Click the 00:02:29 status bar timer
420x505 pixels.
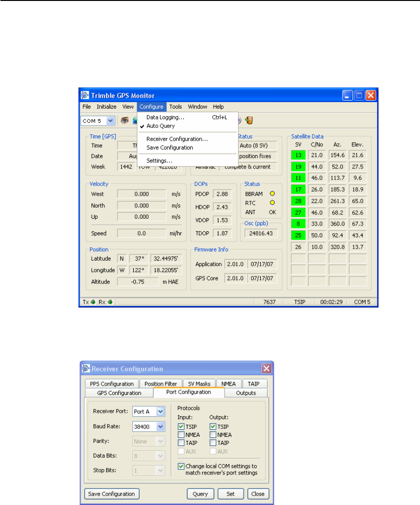[331, 302]
